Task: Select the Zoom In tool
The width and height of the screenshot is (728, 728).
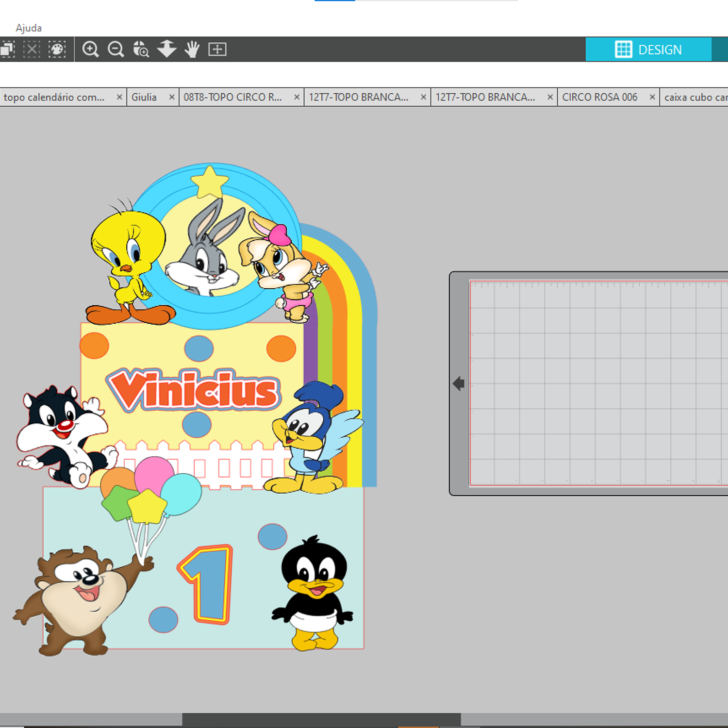Action: (91, 49)
